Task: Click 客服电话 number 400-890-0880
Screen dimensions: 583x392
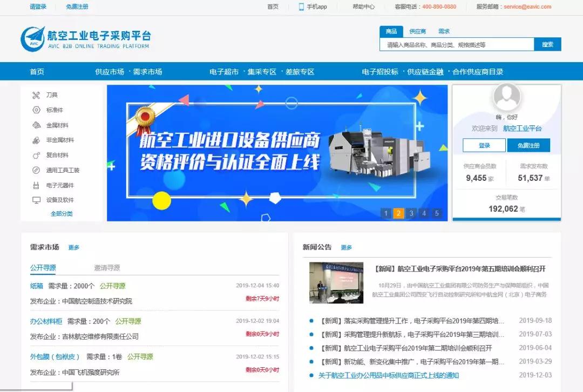Action: (x=439, y=6)
